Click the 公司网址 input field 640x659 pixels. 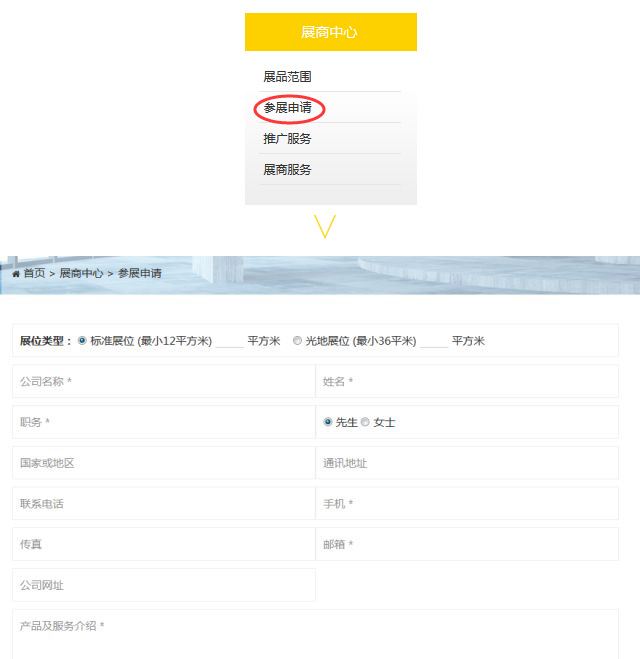tap(163, 585)
